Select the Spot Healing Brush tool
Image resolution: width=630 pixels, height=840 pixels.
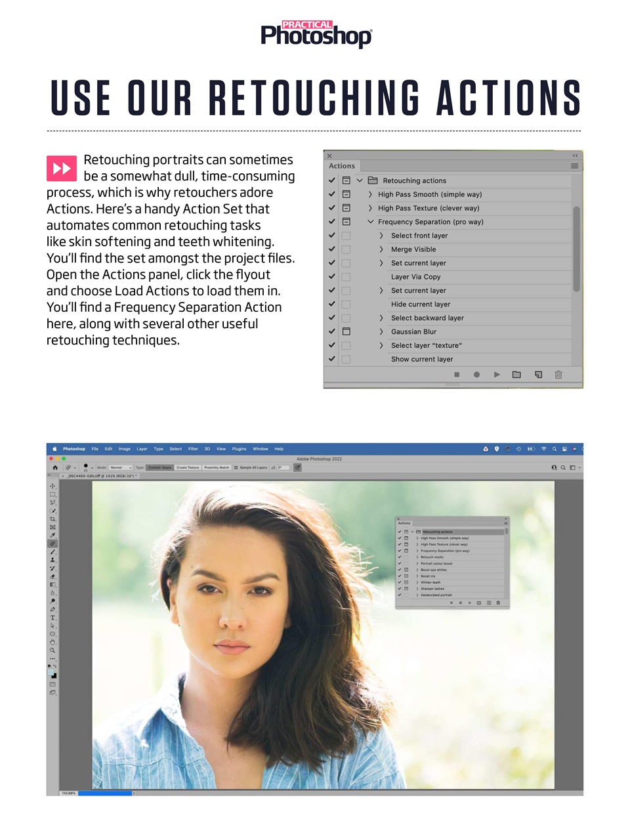(52, 543)
